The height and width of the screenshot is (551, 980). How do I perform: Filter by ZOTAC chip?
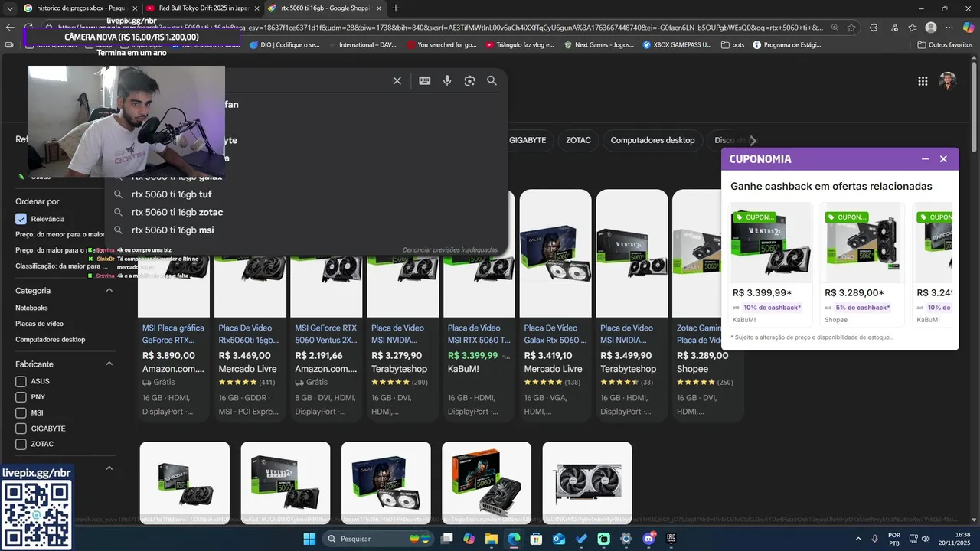point(579,140)
